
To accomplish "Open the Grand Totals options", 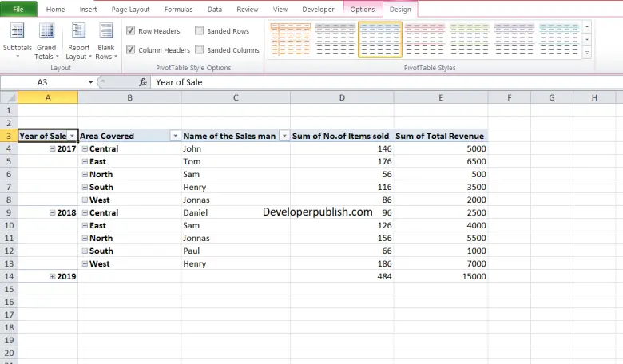I will 46,40.
